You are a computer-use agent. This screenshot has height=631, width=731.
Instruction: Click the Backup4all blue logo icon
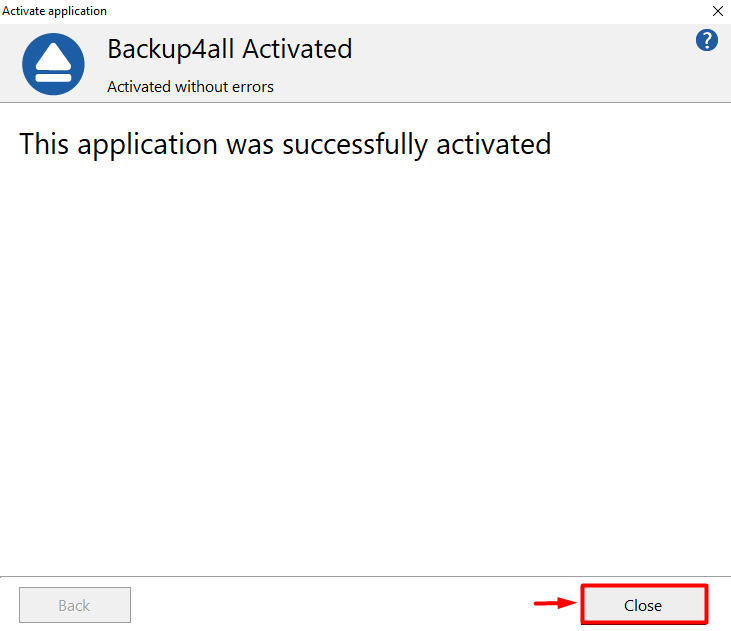(53, 65)
